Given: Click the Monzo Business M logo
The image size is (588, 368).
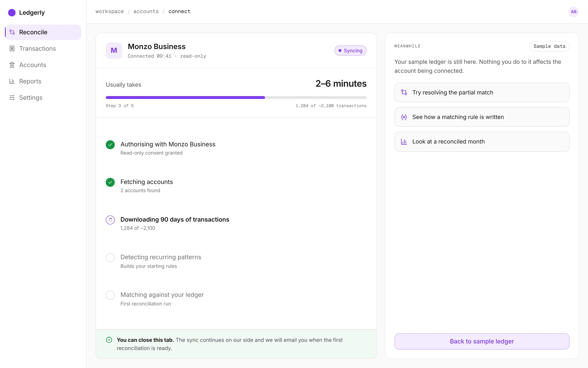Looking at the screenshot, I should (114, 50).
